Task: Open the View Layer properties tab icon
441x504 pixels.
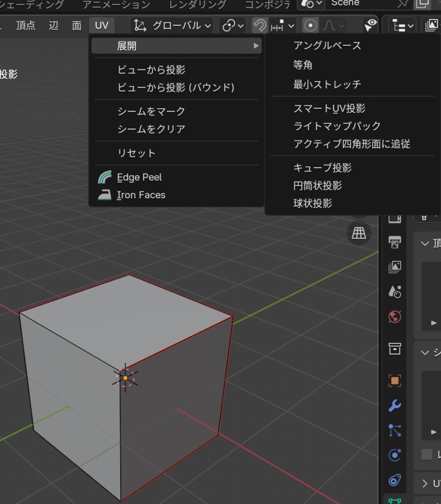Action: point(394,267)
